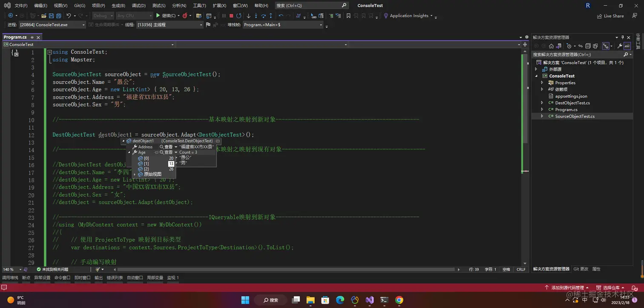Viewport: 644px width, 308px height.
Task: Open Chrome from the Windows taskbar
Action: coord(399,300)
